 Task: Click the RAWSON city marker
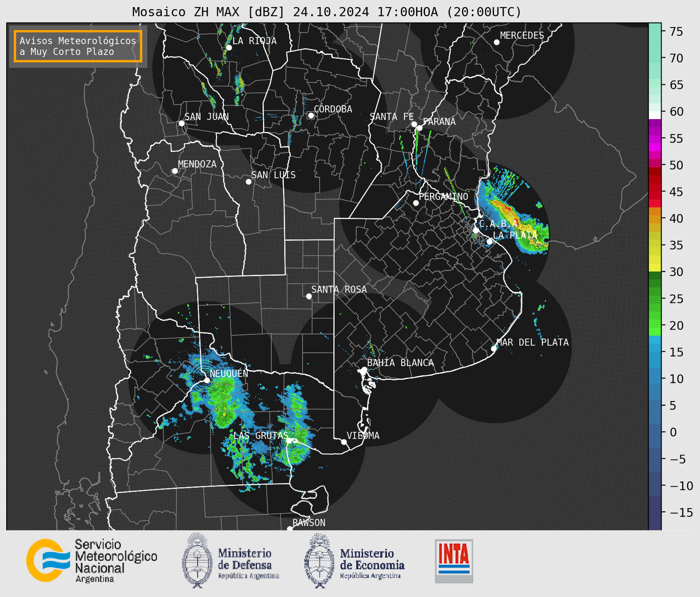(x=290, y=528)
